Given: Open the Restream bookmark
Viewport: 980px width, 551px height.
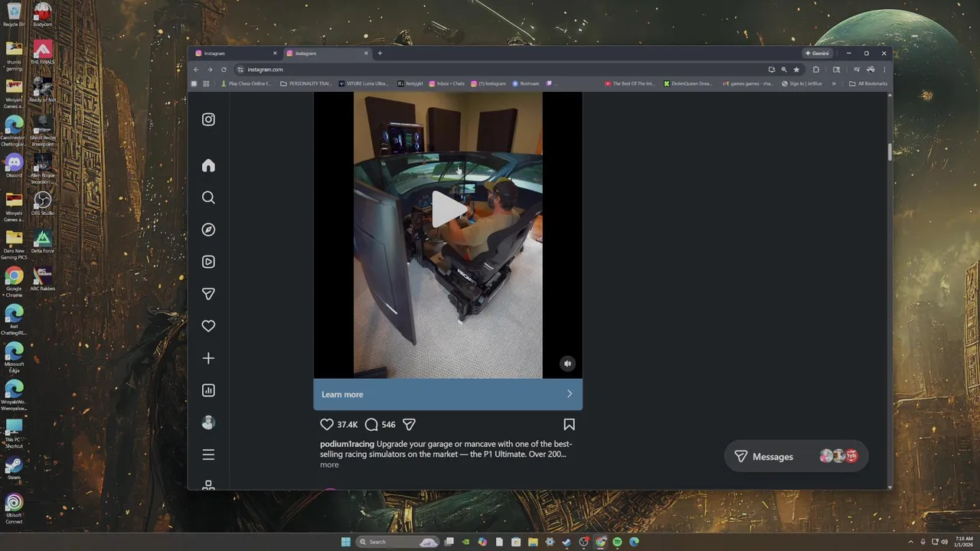Looking at the screenshot, I should [526, 83].
